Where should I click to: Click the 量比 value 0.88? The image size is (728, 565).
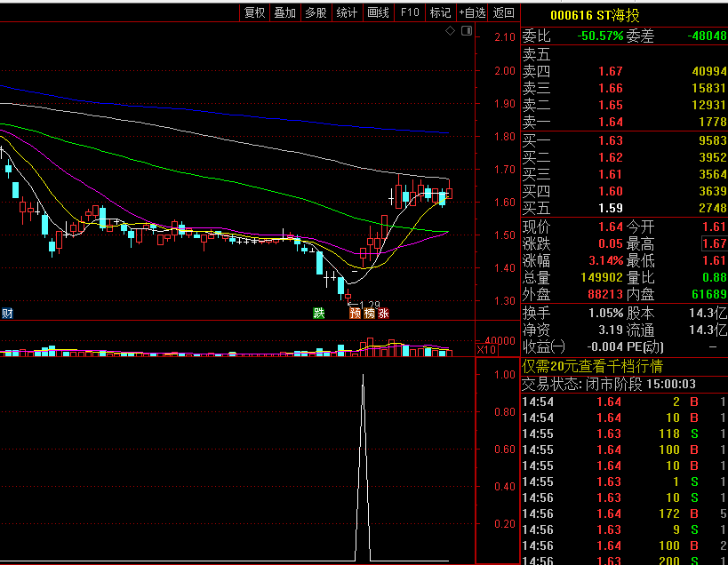click(714, 277)
